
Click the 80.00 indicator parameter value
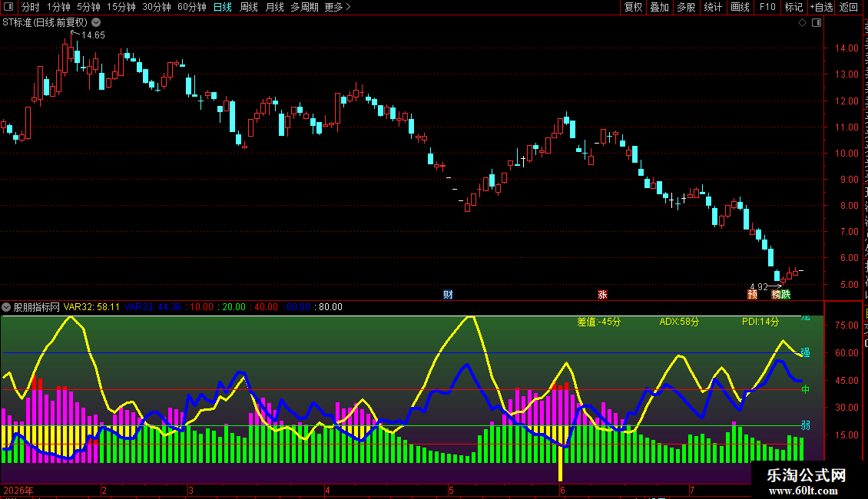click(x=330, y=307)
